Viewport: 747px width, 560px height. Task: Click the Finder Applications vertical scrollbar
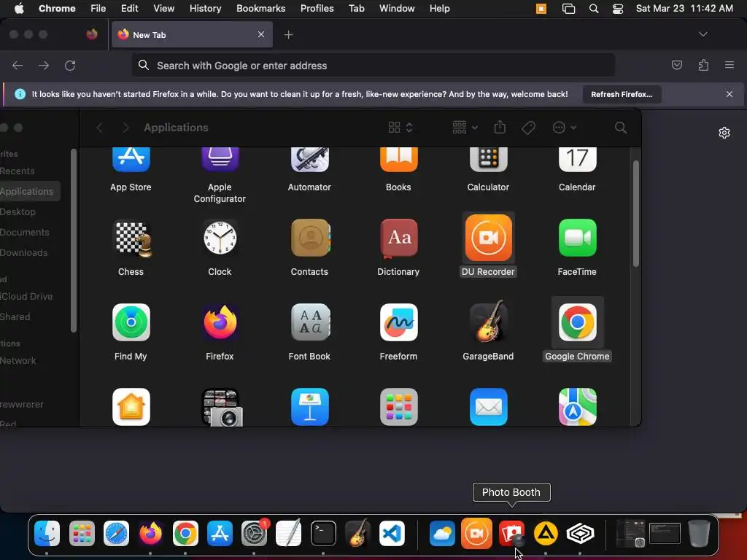[635, 214]
